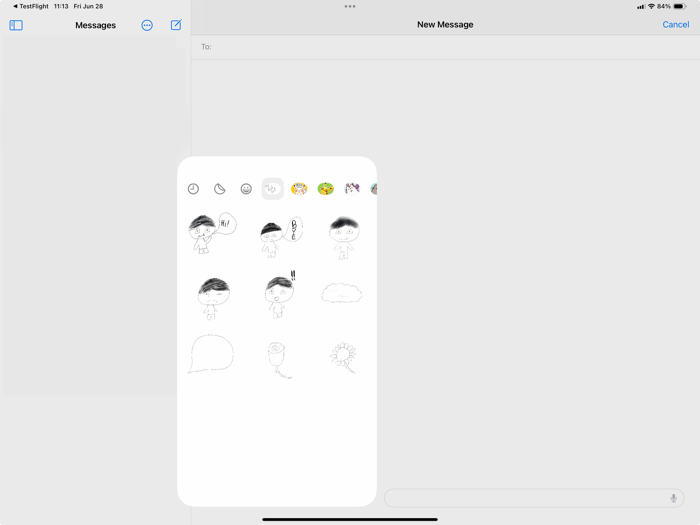Screen dimensions: 700x525
Task: Pick the boy with dark hair standing sticker
Action: [344, 237]
